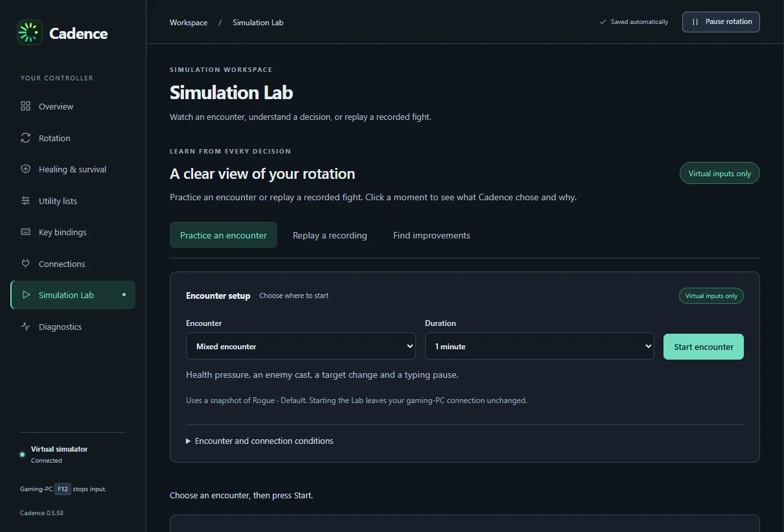Click the Pause rotation button
Screen dimensions: 784x532
click(x=721, y=22)
